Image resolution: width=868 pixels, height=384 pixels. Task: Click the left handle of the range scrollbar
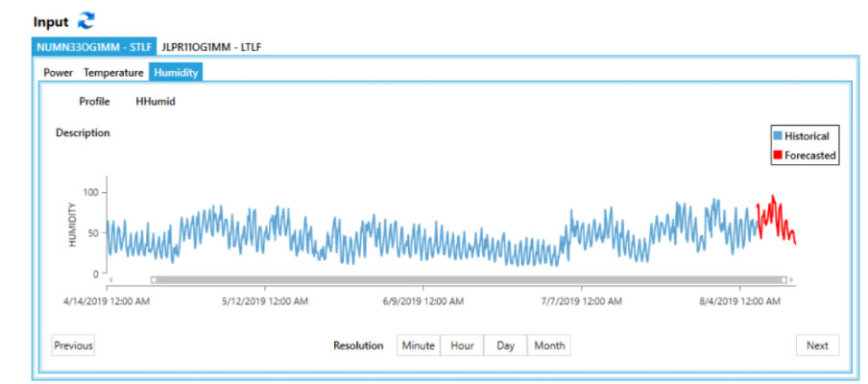point(154,279)
